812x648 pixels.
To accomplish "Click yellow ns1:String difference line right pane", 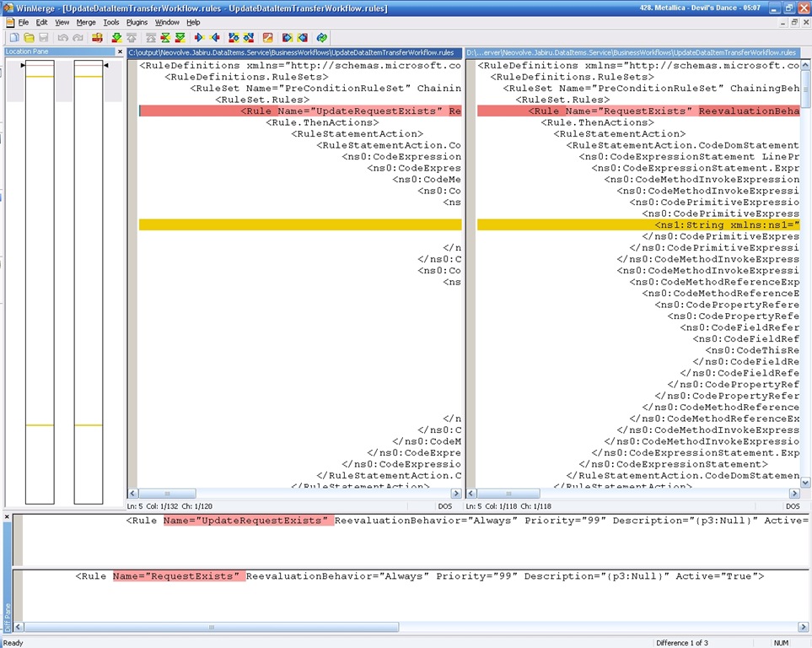I will 638,225.
